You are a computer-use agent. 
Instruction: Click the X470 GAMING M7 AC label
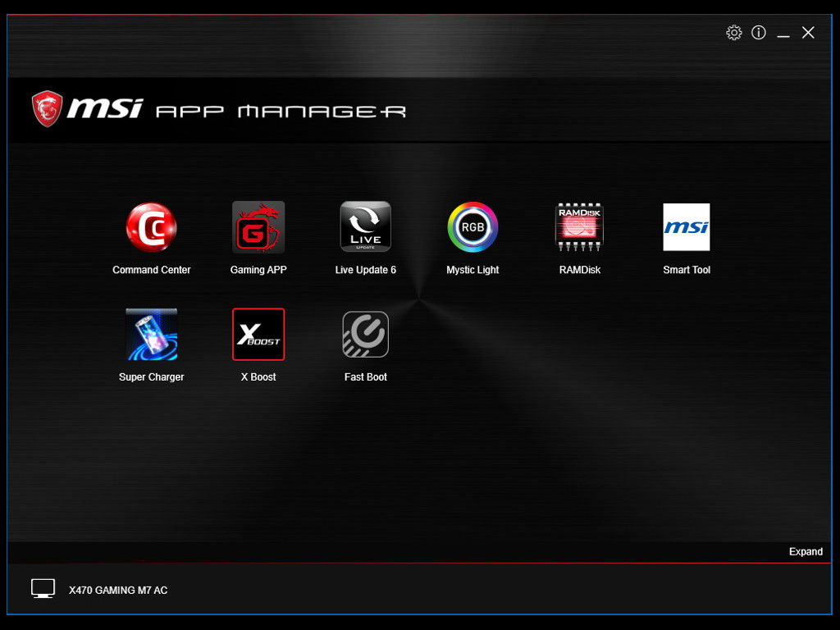point(118,590)
